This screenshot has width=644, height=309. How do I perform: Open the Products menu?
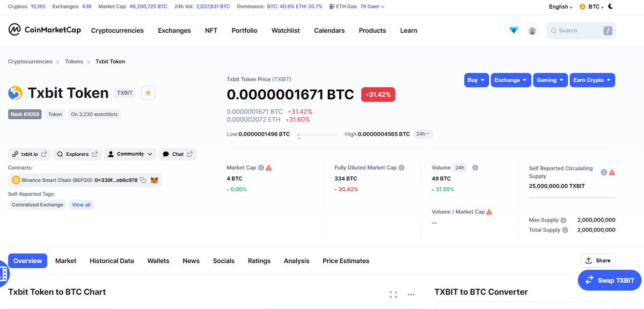tap(372, 31)
